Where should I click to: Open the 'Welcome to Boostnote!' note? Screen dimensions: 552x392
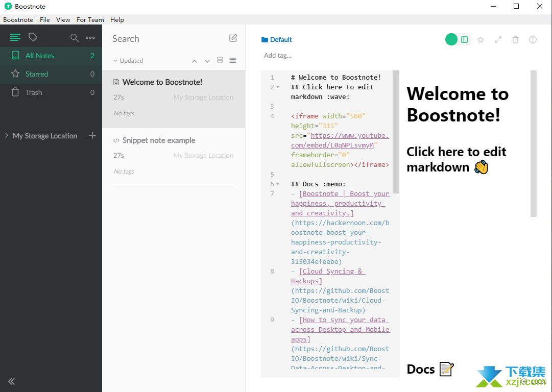point(174,99)
